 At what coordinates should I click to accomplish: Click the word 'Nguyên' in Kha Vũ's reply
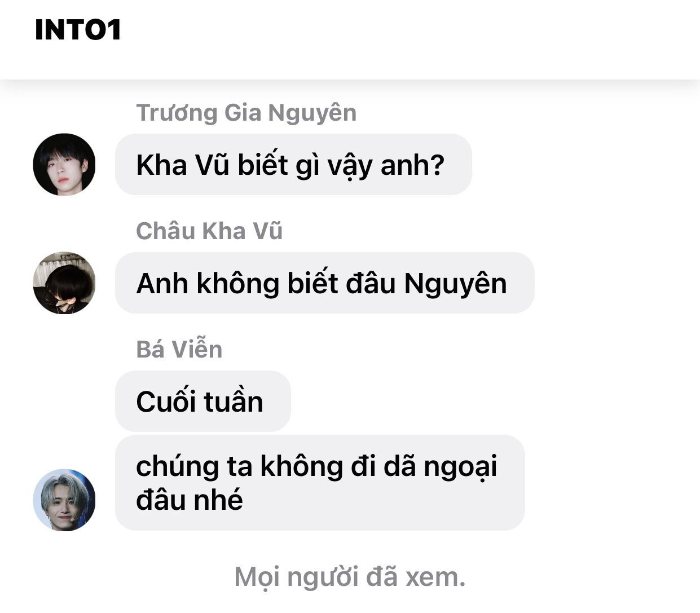click(455, 284)
